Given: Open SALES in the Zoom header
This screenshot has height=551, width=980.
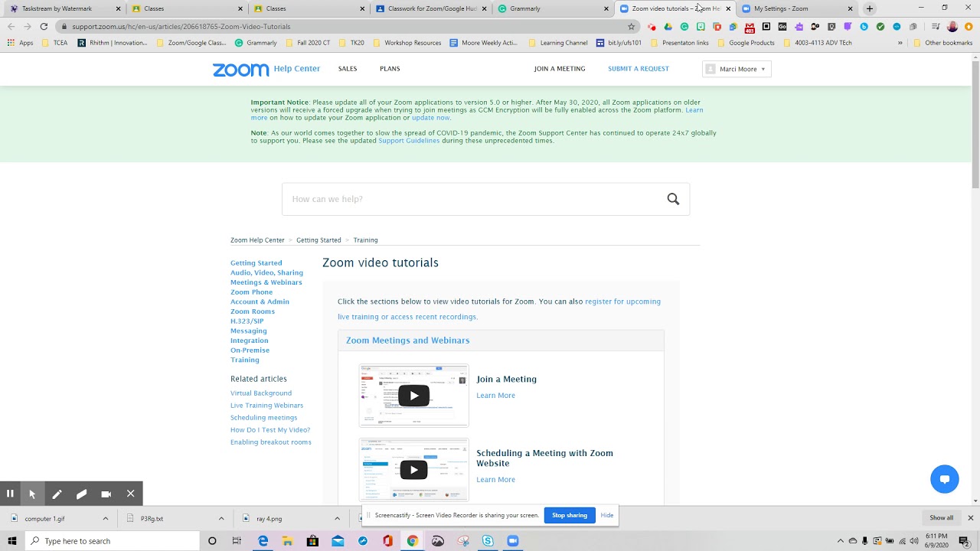Looking at the screenshot, I should tap(348, 69).
